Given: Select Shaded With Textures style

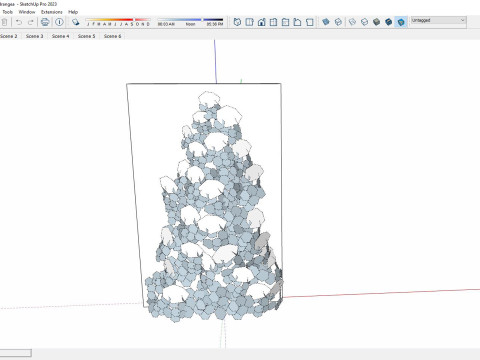Looking at the screenshot, I should coord(389,22).
